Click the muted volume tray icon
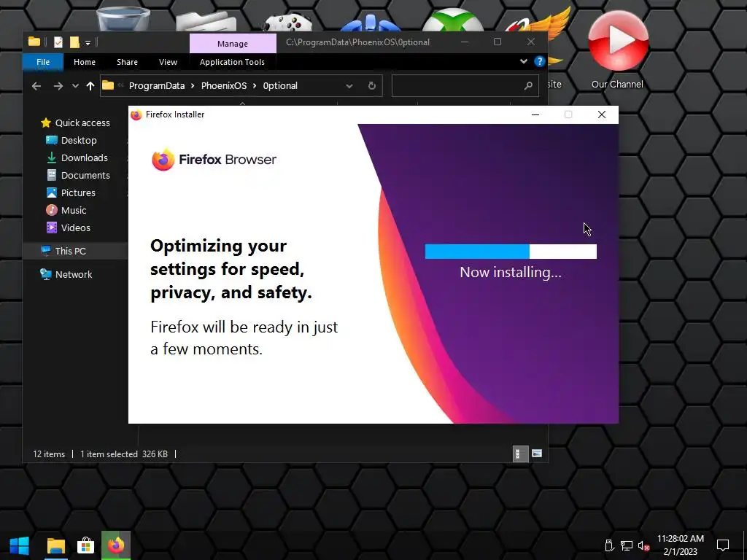Screen dimensions: 747x560 coord(643,545)
